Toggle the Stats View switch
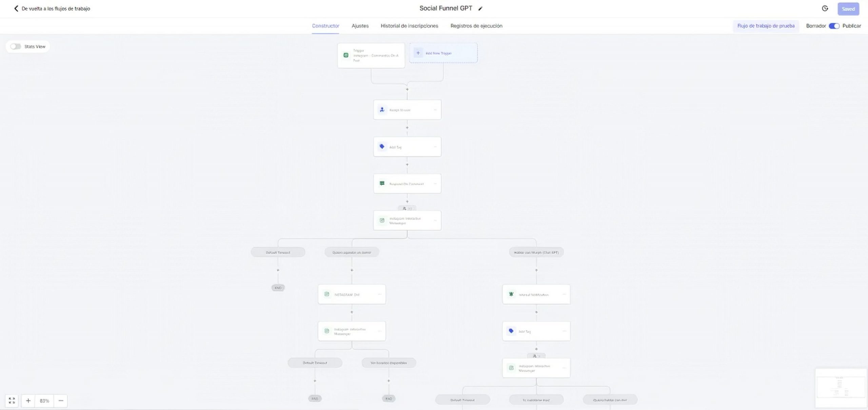This screenshot has height=410, width=868. pos(16,46)
